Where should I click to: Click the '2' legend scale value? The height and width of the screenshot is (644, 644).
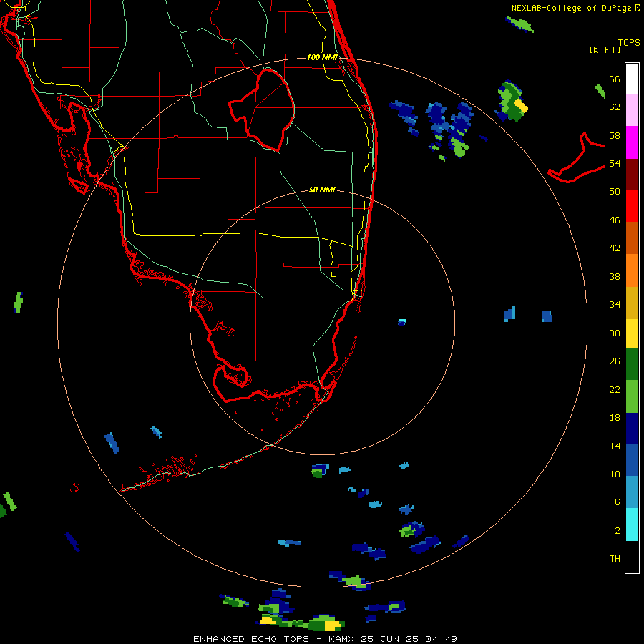618,531
